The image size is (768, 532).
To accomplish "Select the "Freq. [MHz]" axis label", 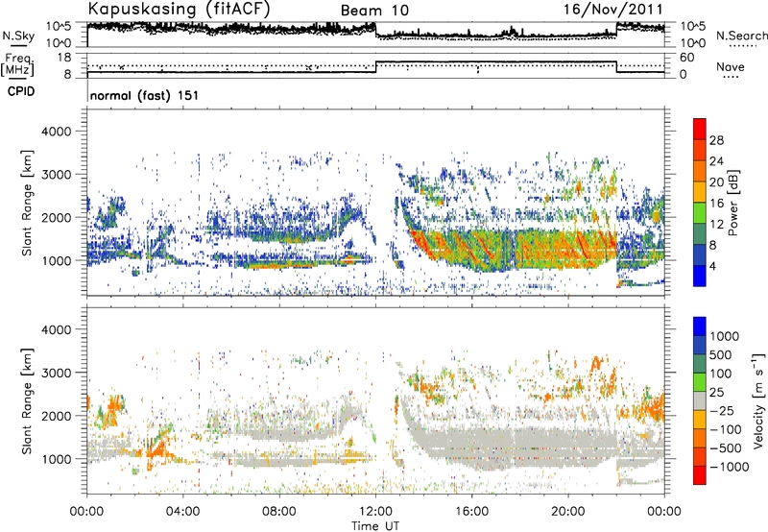I will click(x=17, y=65).
